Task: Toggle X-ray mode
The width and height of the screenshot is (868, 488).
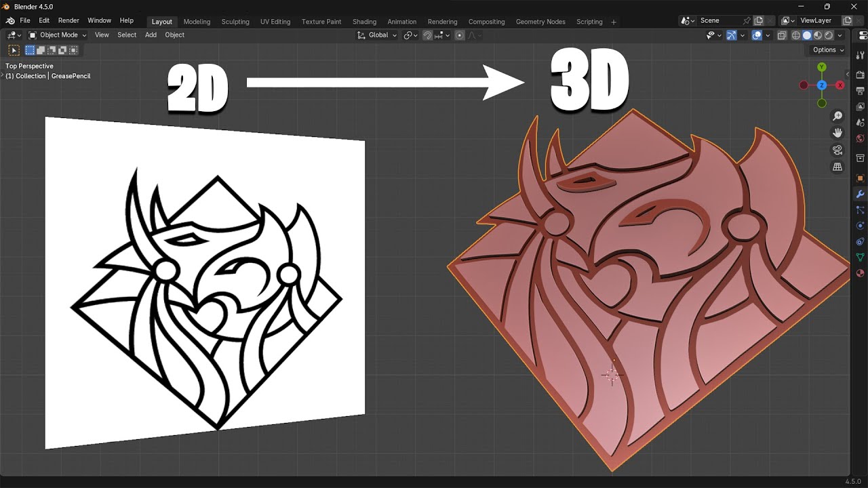Action: [x=782, y=35]
